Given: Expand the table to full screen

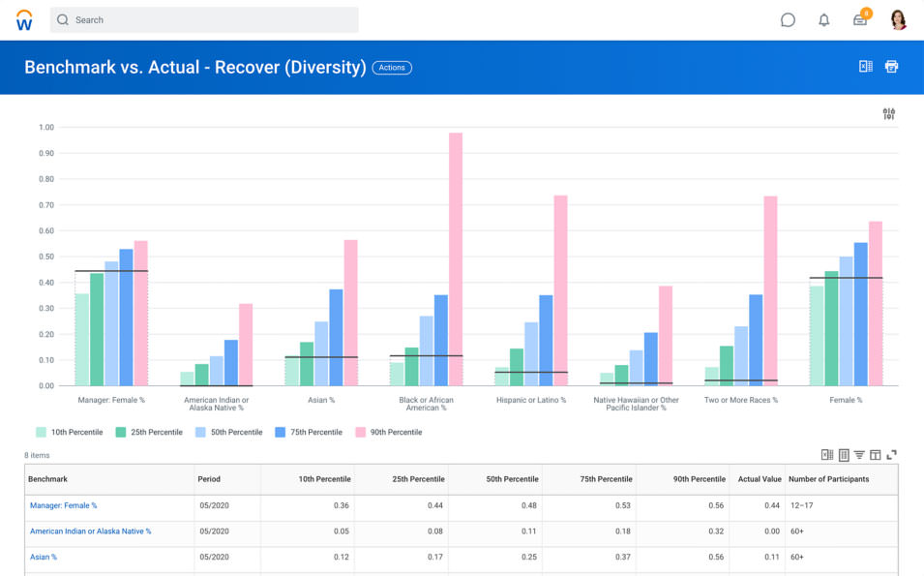Looking at the screenshot, I should [891, 455].
